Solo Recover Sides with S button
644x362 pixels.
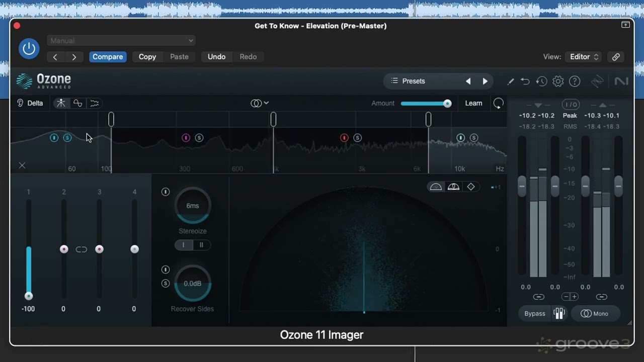(166, 284)
